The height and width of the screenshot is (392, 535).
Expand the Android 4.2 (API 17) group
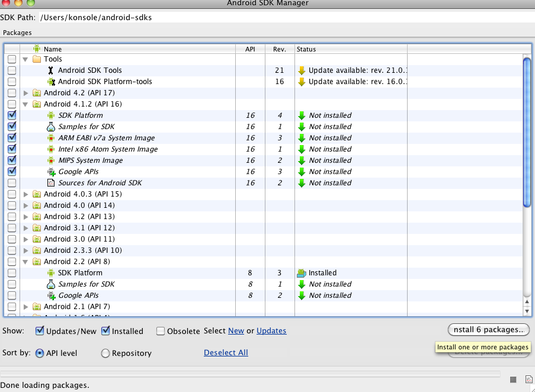coord(25,93)
